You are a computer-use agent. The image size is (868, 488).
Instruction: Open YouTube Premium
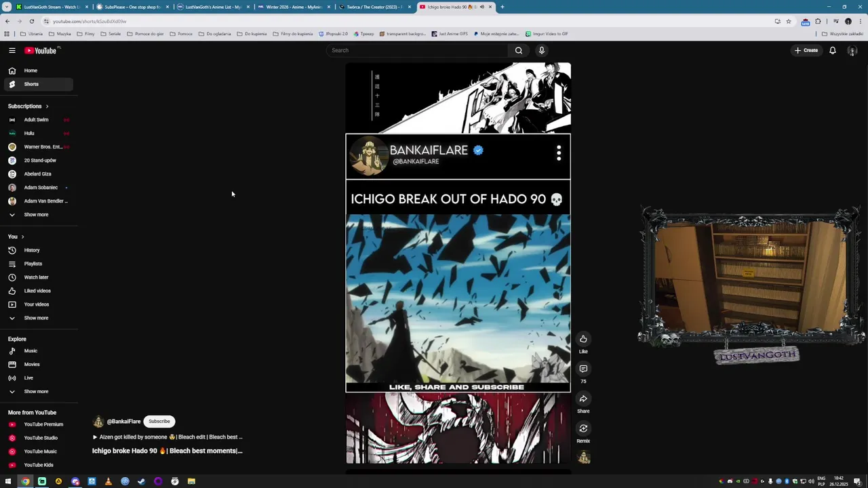pos(37,424)
